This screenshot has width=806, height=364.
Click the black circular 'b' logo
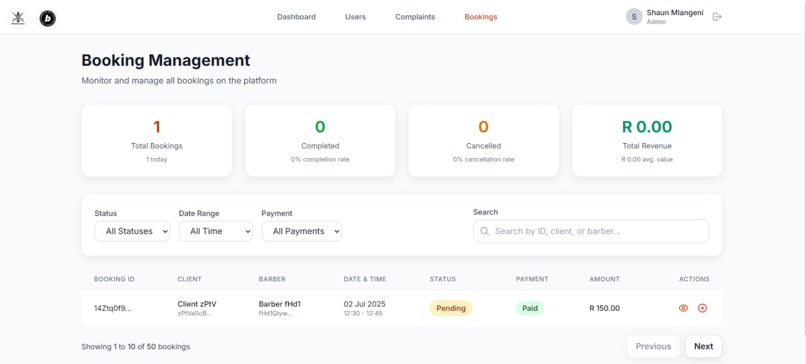[x=47, y=19]
